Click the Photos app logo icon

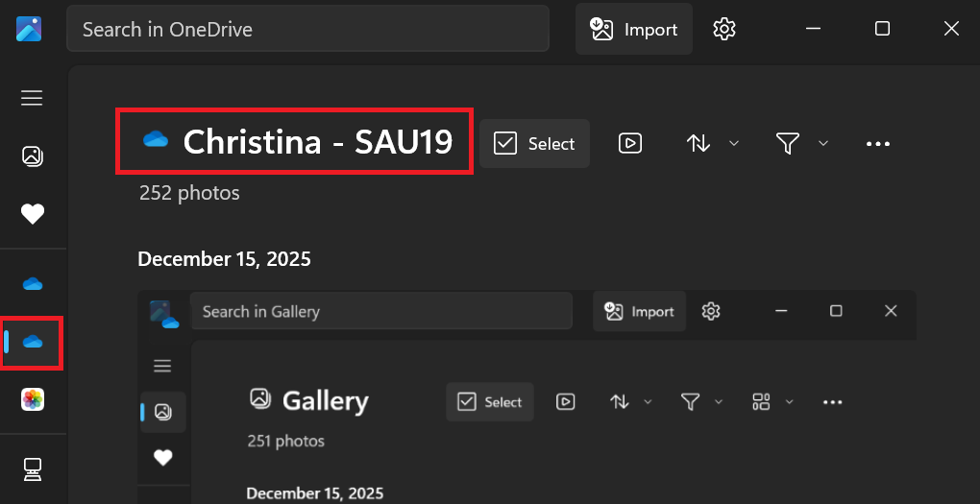click(28, 29)
